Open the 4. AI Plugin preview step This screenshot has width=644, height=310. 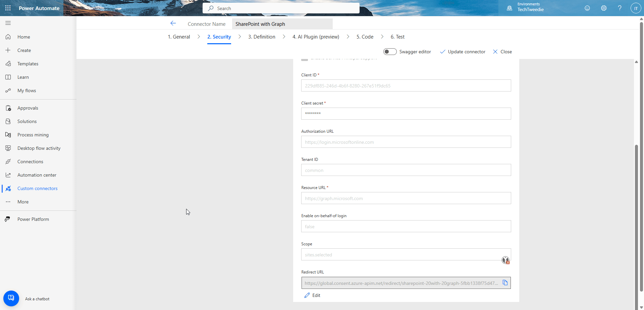tap(315, 37)
